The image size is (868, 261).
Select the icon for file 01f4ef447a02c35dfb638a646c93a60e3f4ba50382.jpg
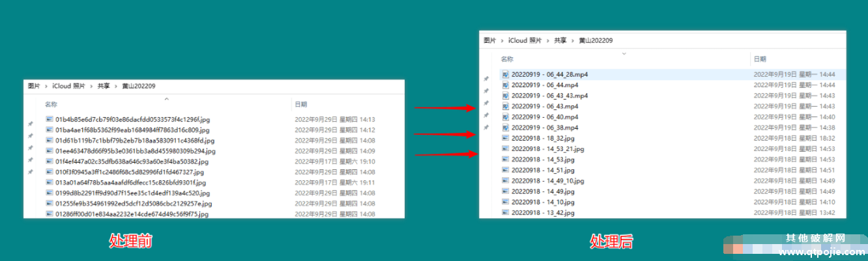49,161
